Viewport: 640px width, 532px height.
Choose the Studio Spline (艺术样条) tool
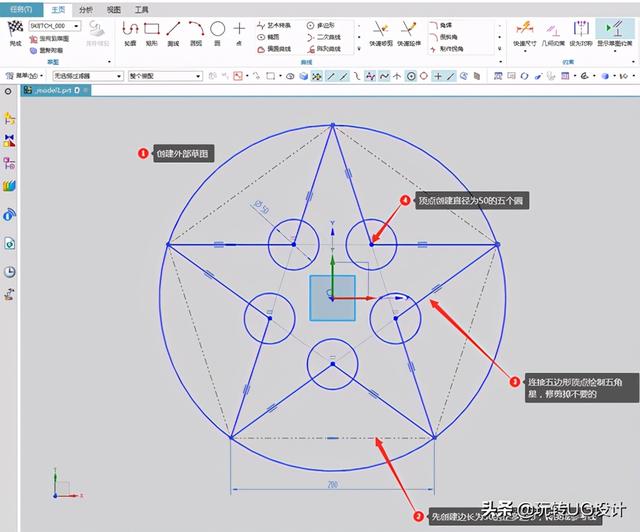(274, 25)
